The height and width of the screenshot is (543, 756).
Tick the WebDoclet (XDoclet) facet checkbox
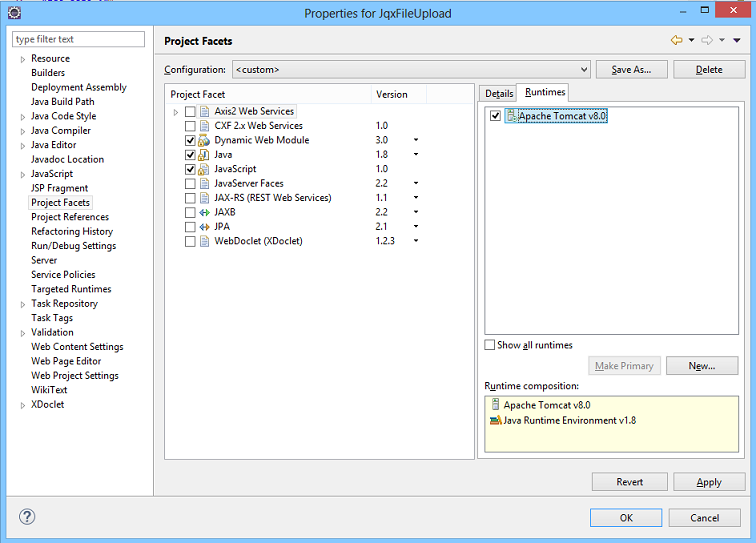pyautogui.click(x=190, y=241)
